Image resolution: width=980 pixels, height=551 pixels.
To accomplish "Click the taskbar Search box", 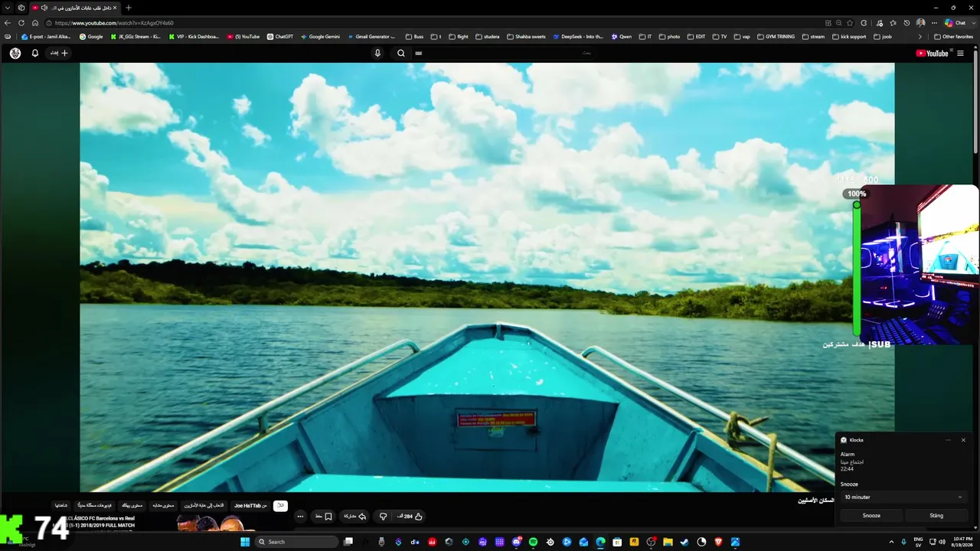I will point(296,542).
